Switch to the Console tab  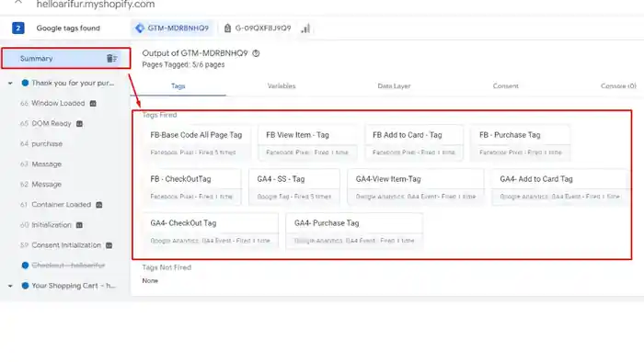pyautogui.click(x=618, y=86)
